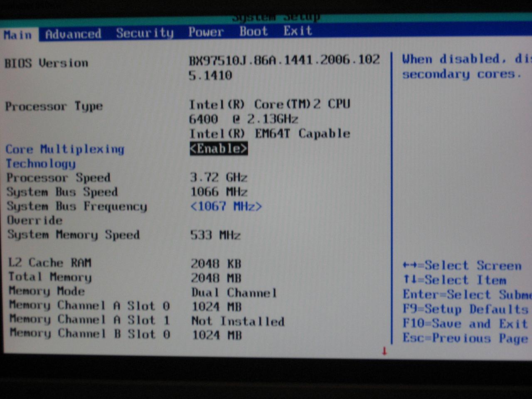Click the Total Memory label

click(x=50, y=277)
